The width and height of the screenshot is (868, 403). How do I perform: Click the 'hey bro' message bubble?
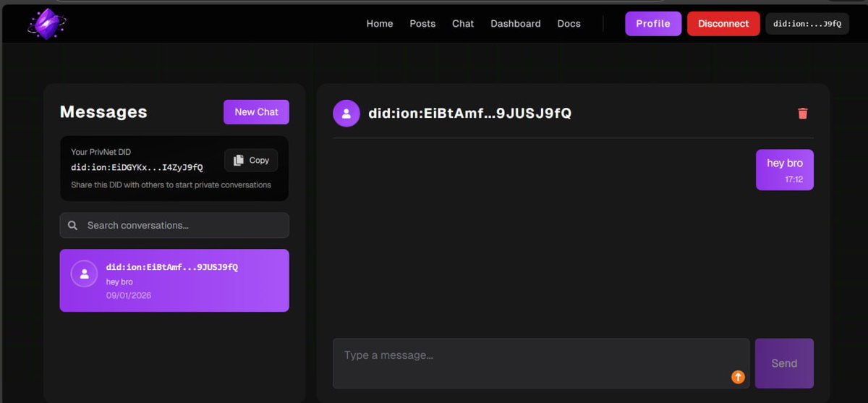coord(785,170)
